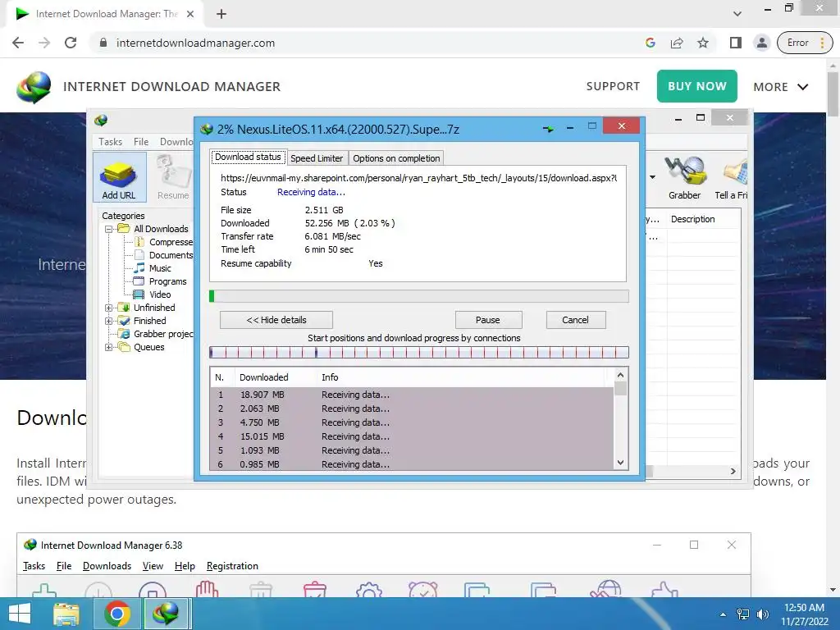The height and width of the screenshot is (630, 840).
Task: Expand the Queues tree node
Action: [x=109, y=347]
